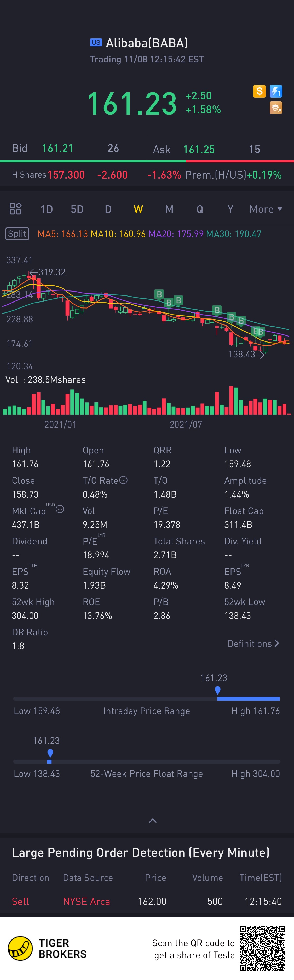Open the Mkt Cap currency options icon
294x980 pixels.
(60, 509)
